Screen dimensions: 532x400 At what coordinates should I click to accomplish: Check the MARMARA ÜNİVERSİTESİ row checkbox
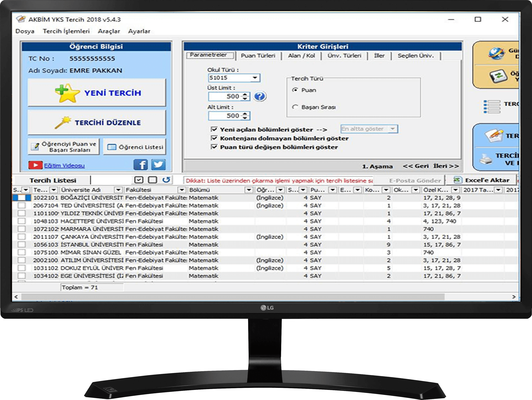tap(22, 229)
